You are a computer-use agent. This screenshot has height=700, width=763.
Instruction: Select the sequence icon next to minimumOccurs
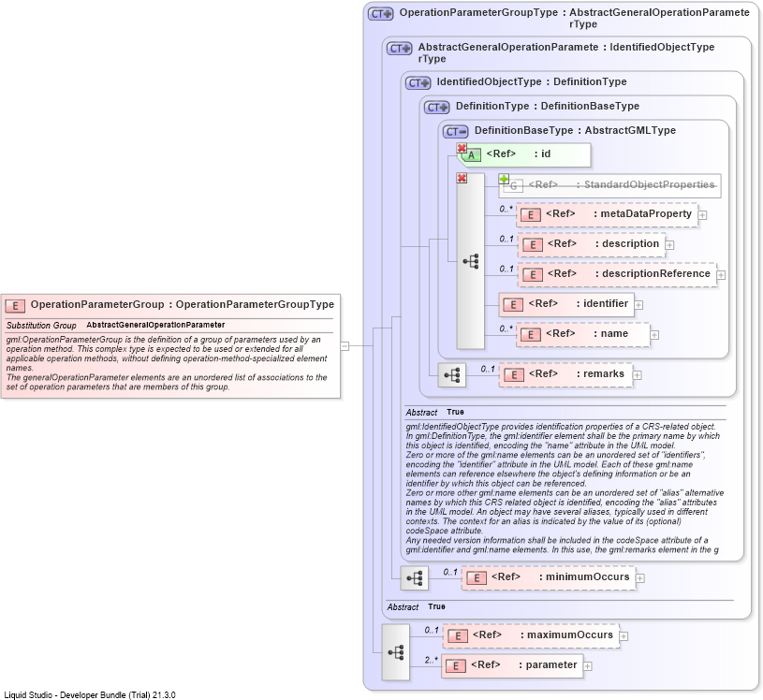(414, 578)
